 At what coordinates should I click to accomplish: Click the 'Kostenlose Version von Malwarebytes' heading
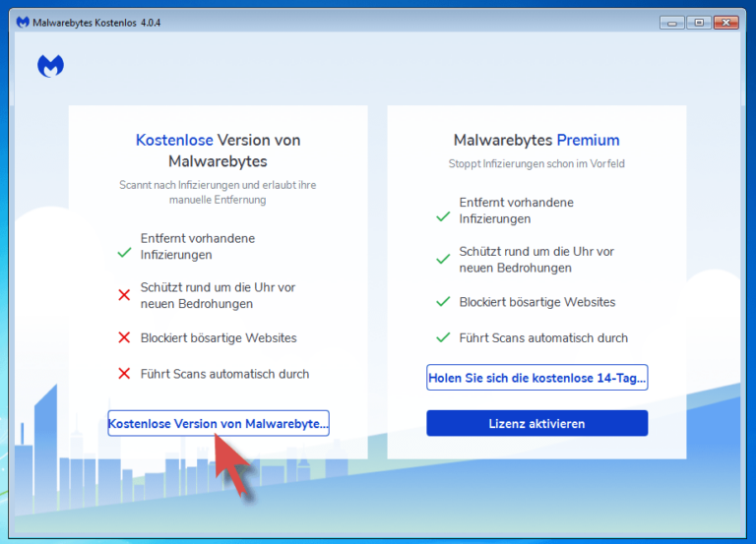(218, 151)
